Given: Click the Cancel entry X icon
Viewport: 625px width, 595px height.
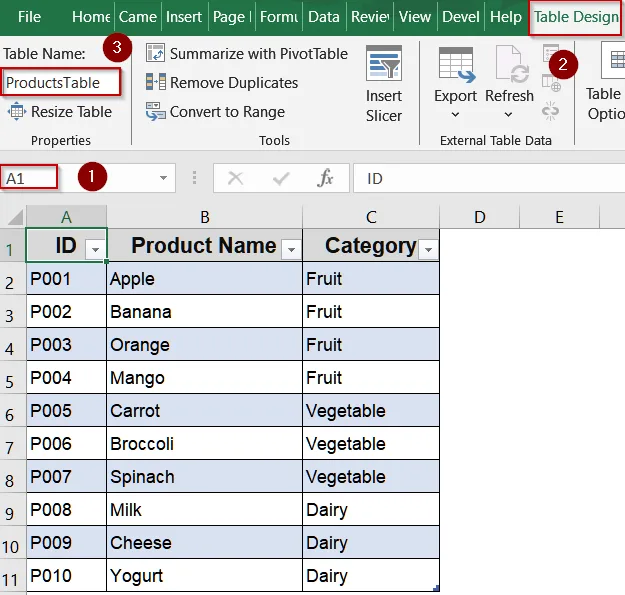Looking at the screenshot, I should 236,178.
